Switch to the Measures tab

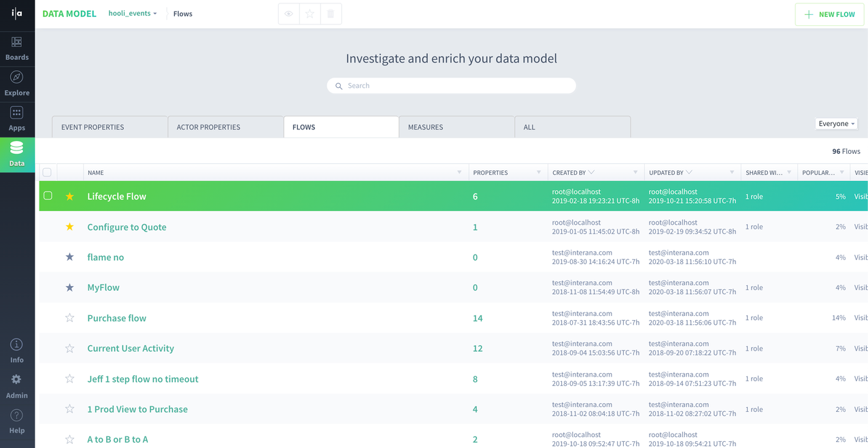point(457,127)
